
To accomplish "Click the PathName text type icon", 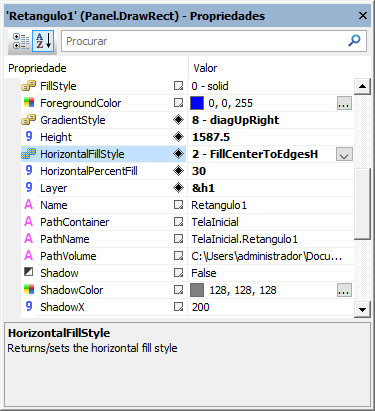I will pyautogui.click(x=29, y=239).
